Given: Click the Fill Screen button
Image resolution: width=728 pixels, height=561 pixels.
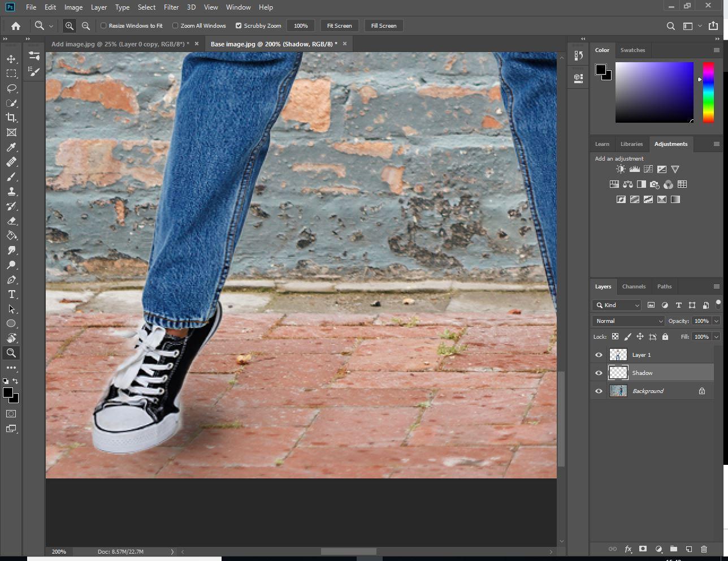Looking at the screenshot, I should [x=384, y=25].
